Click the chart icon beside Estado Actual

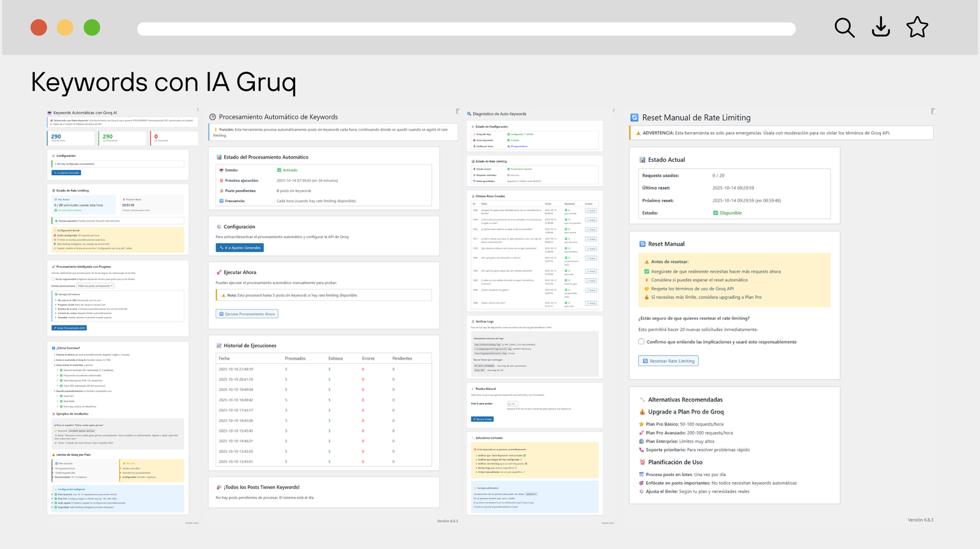click(x=643, y=160)
